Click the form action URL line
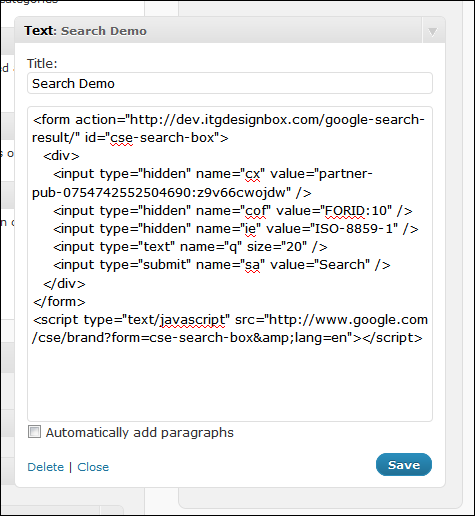This screenshot has height=516, width=475. coord(229,120)
